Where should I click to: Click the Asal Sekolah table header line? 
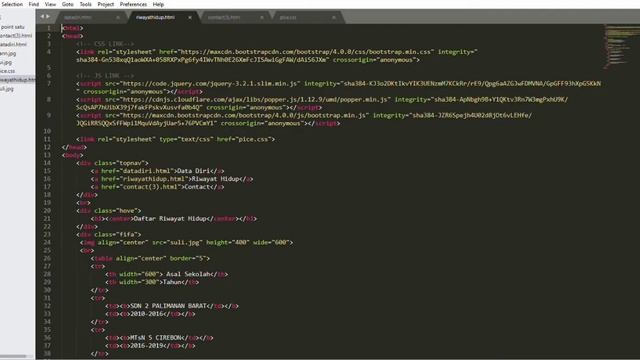pos(167,274)
